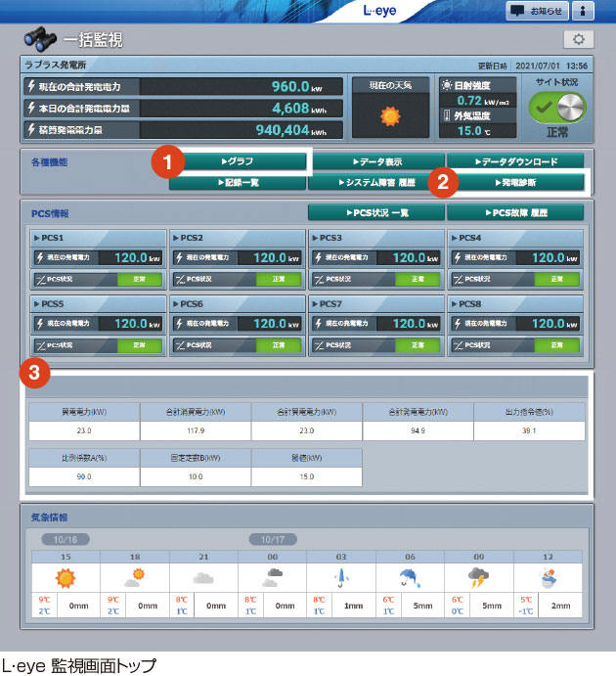
Task: Click open umbrella rain icon at 06
Action: point(410,578)
